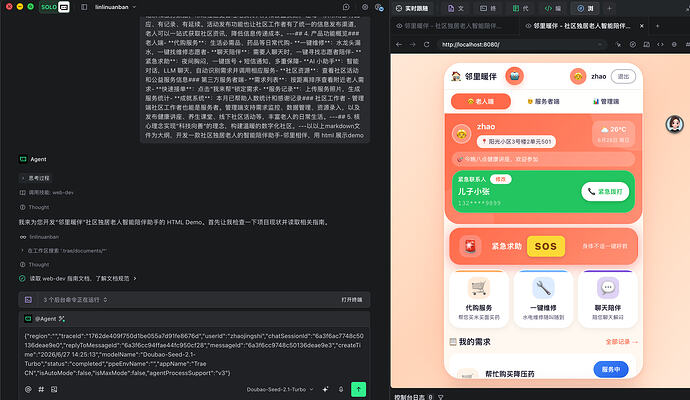Open the 文 document tab
The image size is (690, 400).
[x=456, y=8]
